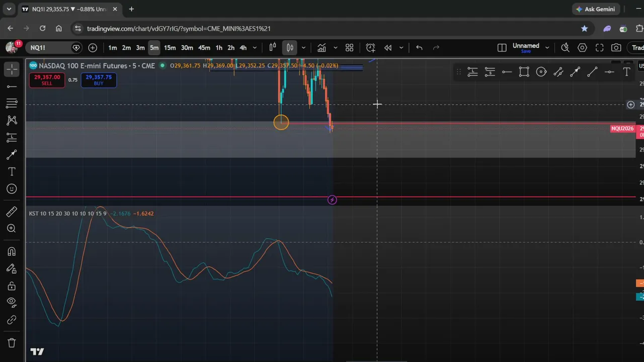This screenshot has height=362, width=644.
Task: Open the XABCD pattern tools
Action: (x=12, y=121)
